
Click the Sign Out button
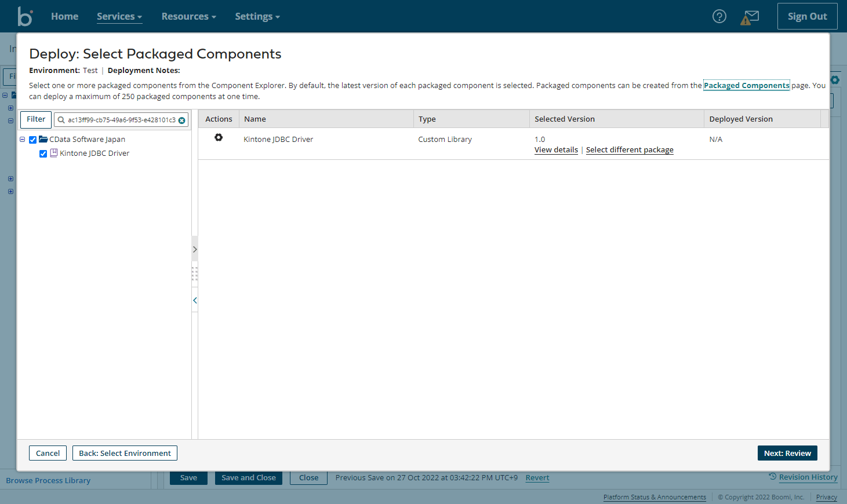click(x=808, y=16)
